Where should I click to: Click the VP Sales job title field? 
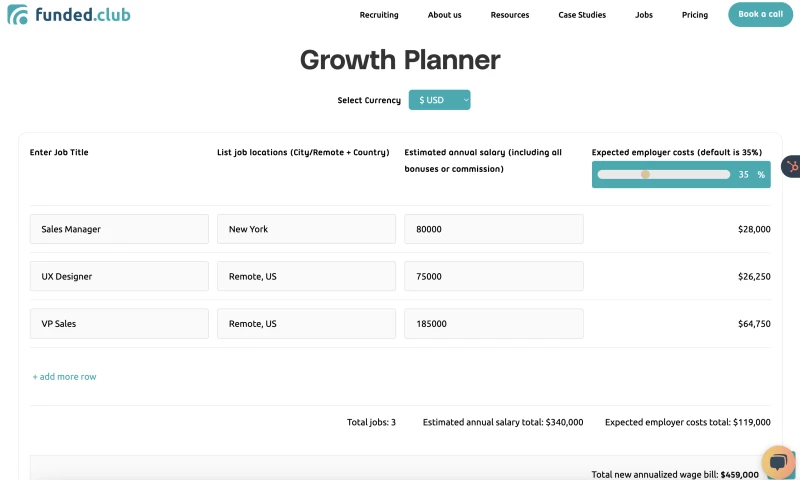[119, 323]
